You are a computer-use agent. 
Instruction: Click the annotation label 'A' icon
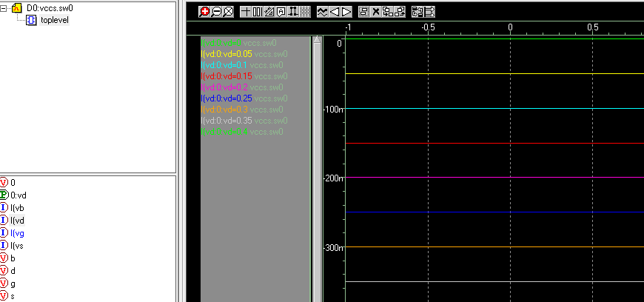281,12
